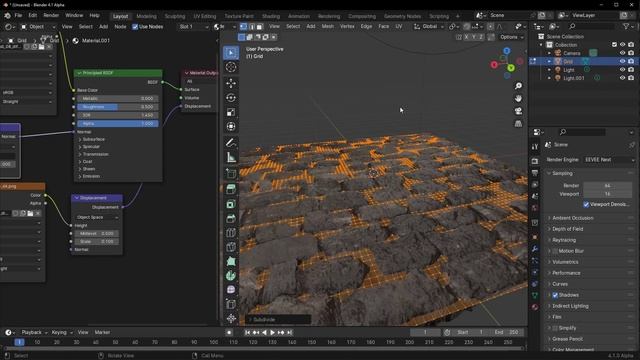Open the Render Engine dropdown
This screenshot has height=360, width=640.
pos(609,160)
